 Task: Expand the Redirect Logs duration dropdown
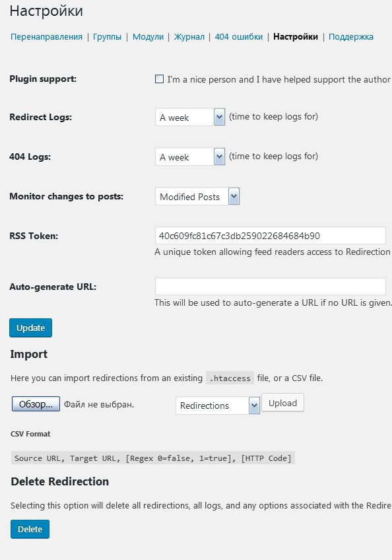coord(190,117)
